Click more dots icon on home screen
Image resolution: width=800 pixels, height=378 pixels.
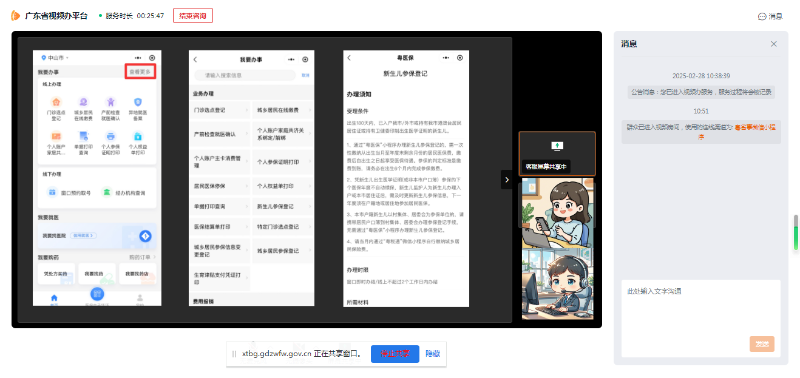pyautogui.click(x=138, y=58)
